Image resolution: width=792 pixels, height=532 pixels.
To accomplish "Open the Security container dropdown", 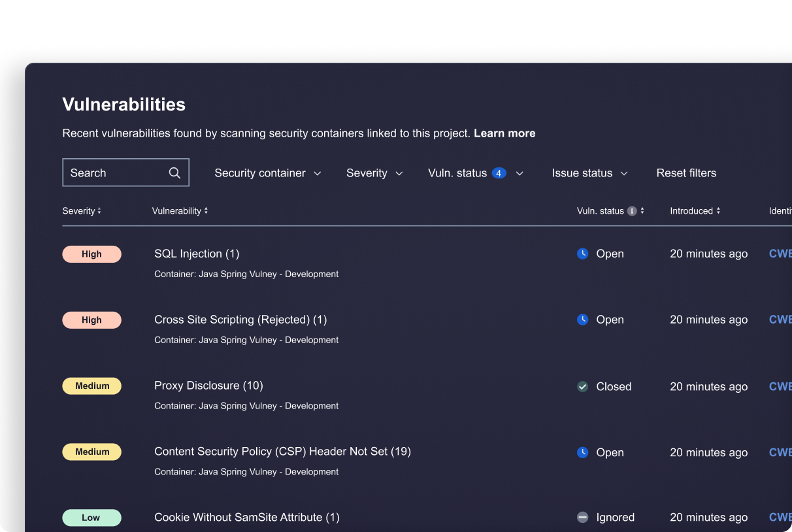I will 267,173.
